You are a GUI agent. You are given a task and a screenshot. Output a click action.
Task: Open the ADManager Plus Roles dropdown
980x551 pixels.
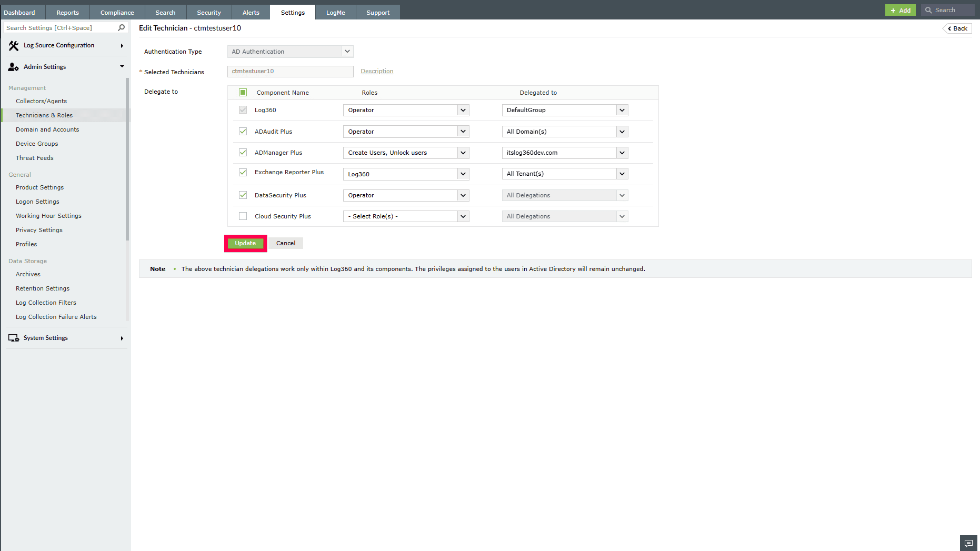pos(406,153)
